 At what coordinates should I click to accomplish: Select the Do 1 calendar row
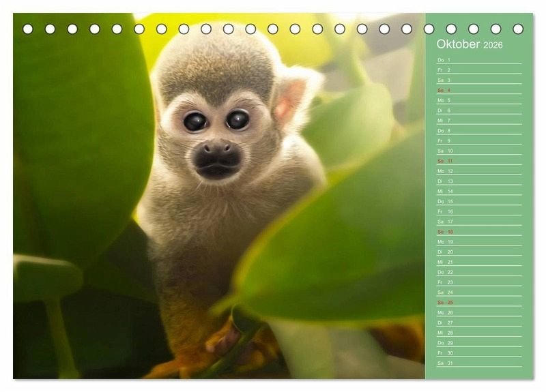(478, 60)
